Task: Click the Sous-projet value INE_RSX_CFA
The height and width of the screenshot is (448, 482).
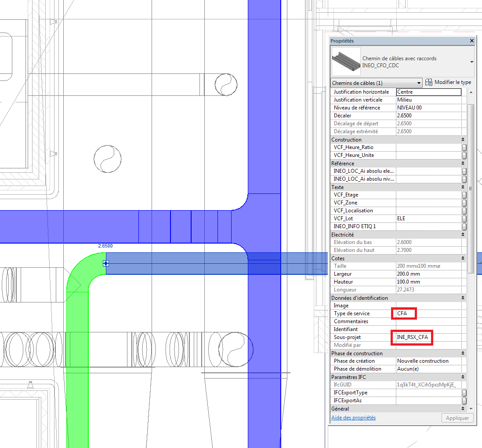Action: click(x=412, y=337)
